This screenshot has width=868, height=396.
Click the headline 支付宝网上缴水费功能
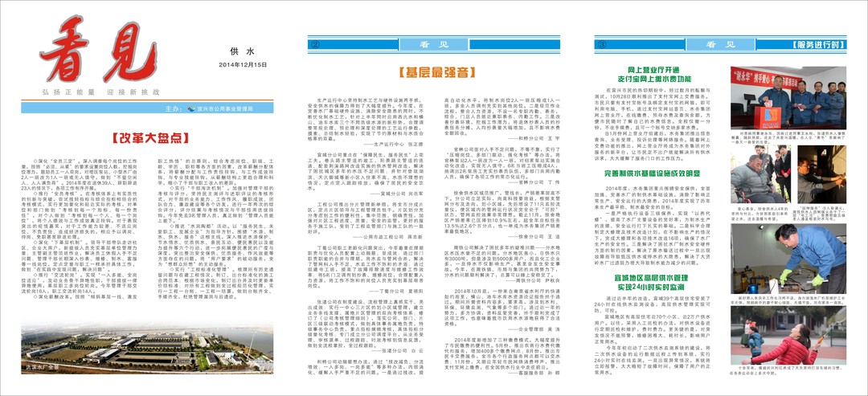(656, 79)
